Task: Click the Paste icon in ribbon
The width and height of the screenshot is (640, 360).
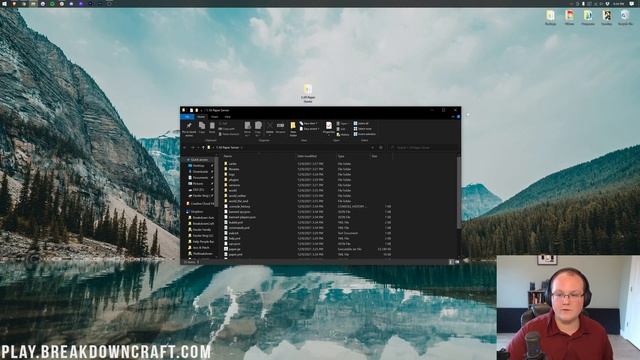Action: 212,128
